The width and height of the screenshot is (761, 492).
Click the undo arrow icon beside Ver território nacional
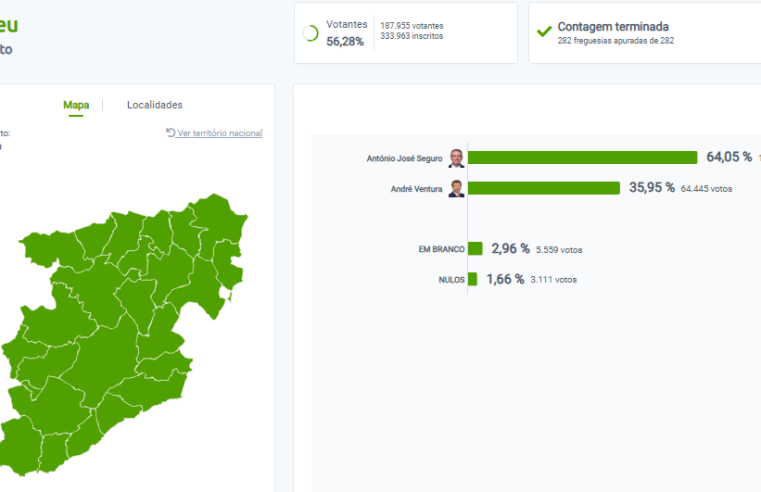170,132
